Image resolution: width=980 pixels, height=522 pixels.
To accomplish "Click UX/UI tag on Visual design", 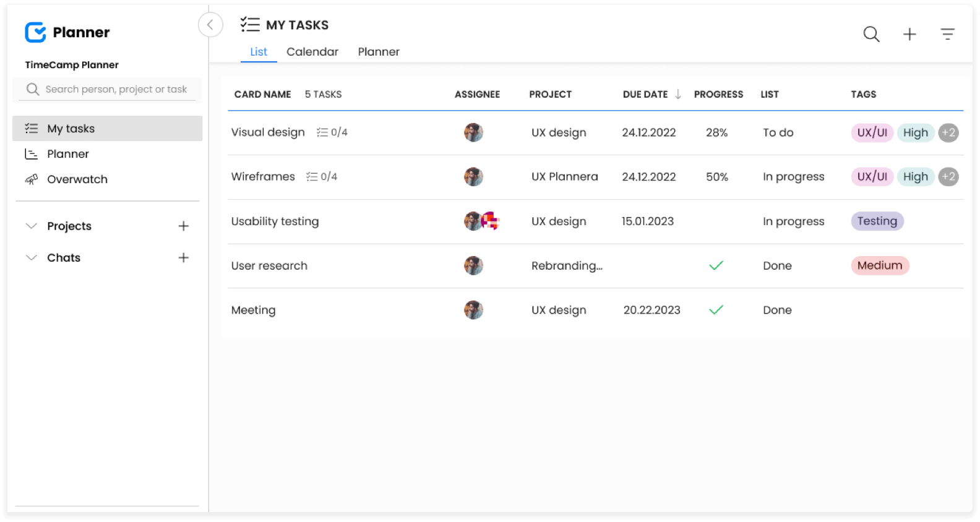I will (x=872, y=132).
